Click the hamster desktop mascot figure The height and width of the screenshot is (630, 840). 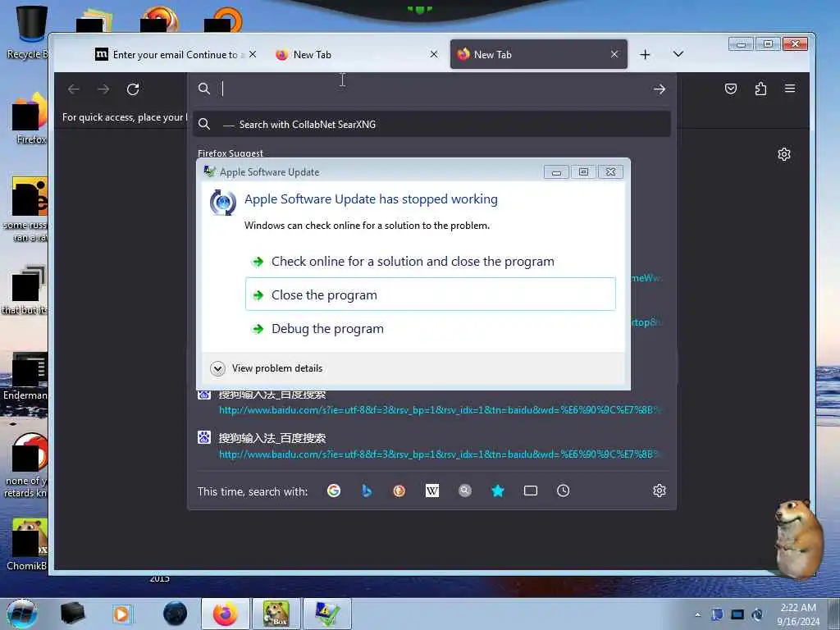click(798, 538)
